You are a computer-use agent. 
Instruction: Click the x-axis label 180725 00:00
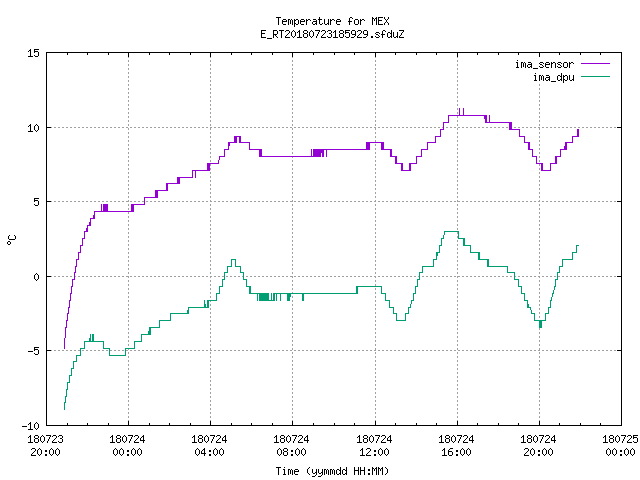point(620,446)
